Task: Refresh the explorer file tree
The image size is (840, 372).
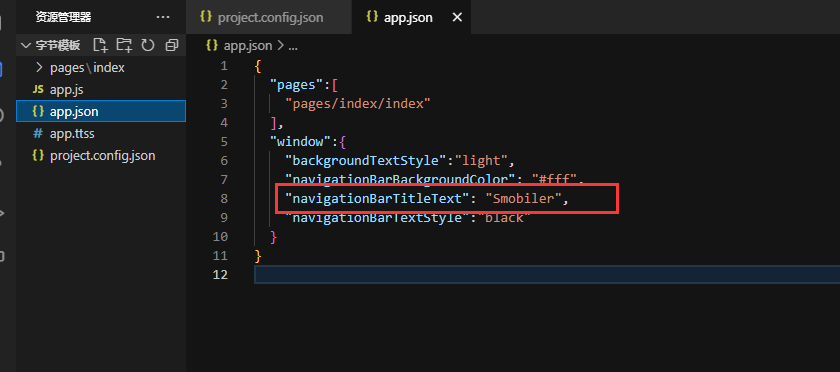Action: [x=148, y=45]
